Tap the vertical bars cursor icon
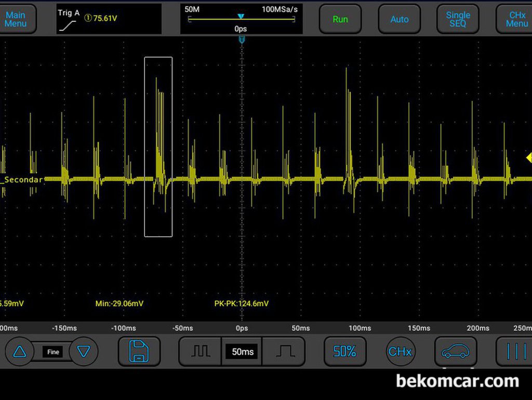This screenshot has height=400, width=532. (515, 352)
